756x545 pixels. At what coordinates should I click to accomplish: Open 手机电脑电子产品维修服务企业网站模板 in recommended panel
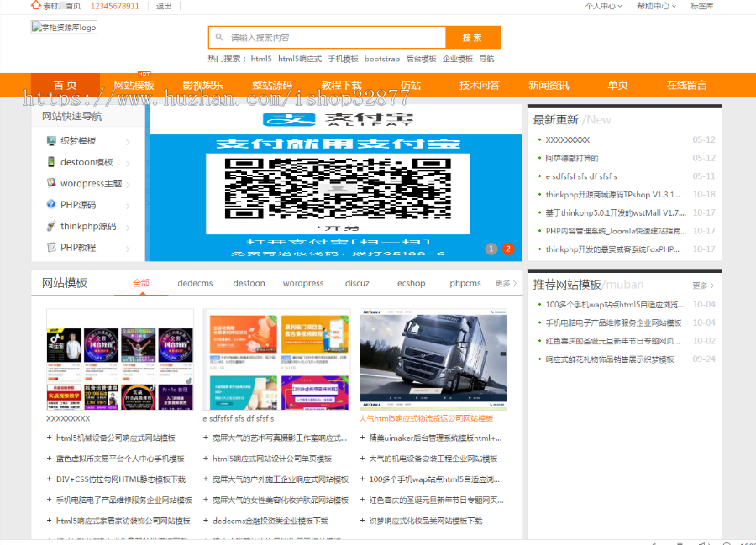click(613, 322)
